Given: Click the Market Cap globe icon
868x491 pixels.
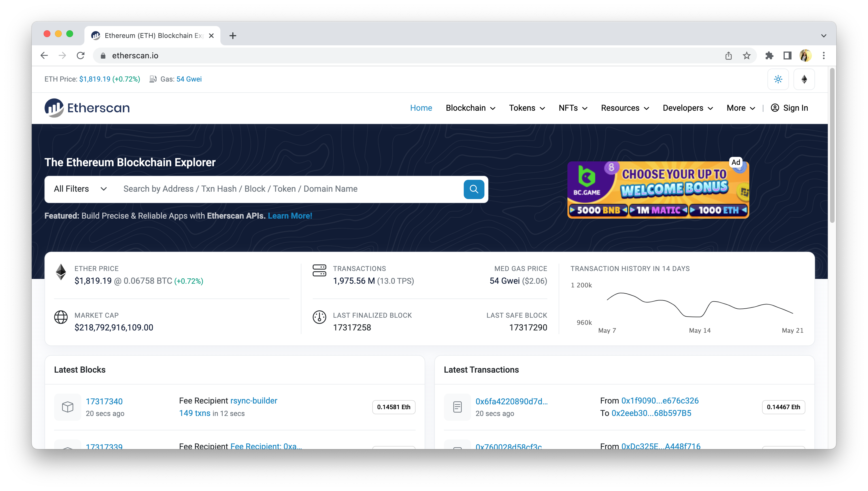Looking at the screenshot, I should (61, 317).
